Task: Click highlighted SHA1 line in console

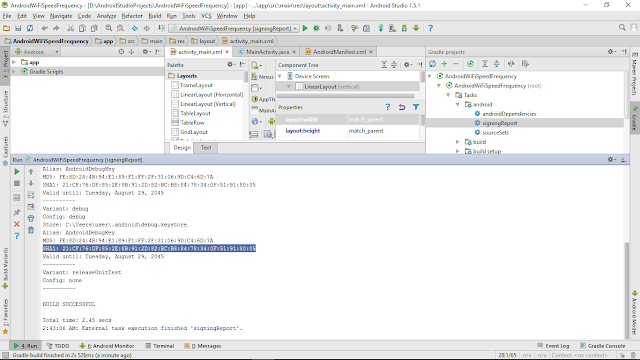Action: (149, 249)
